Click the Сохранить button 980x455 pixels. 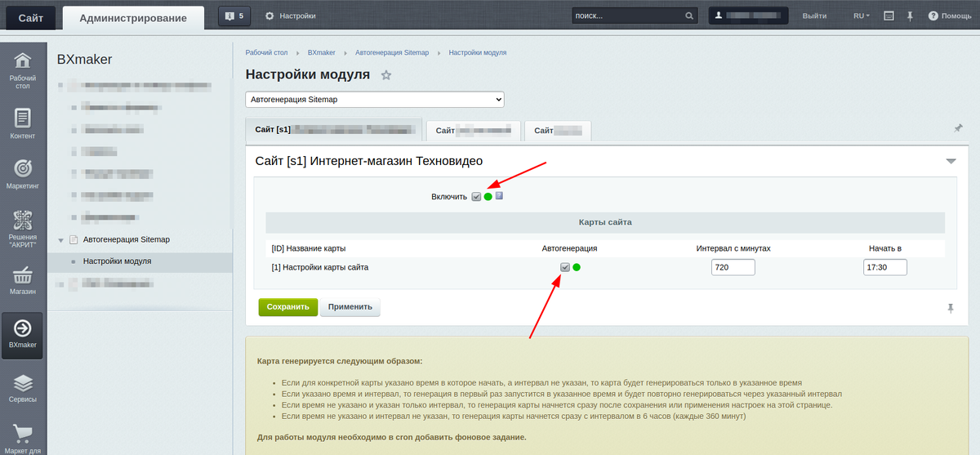pyautogui.click(x=287, y=307)
